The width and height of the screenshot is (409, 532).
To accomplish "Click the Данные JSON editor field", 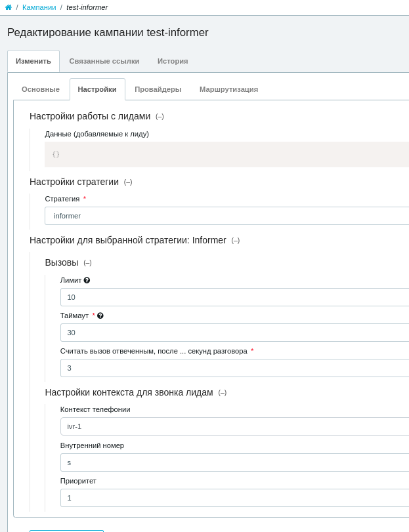I will coord(226,154).
